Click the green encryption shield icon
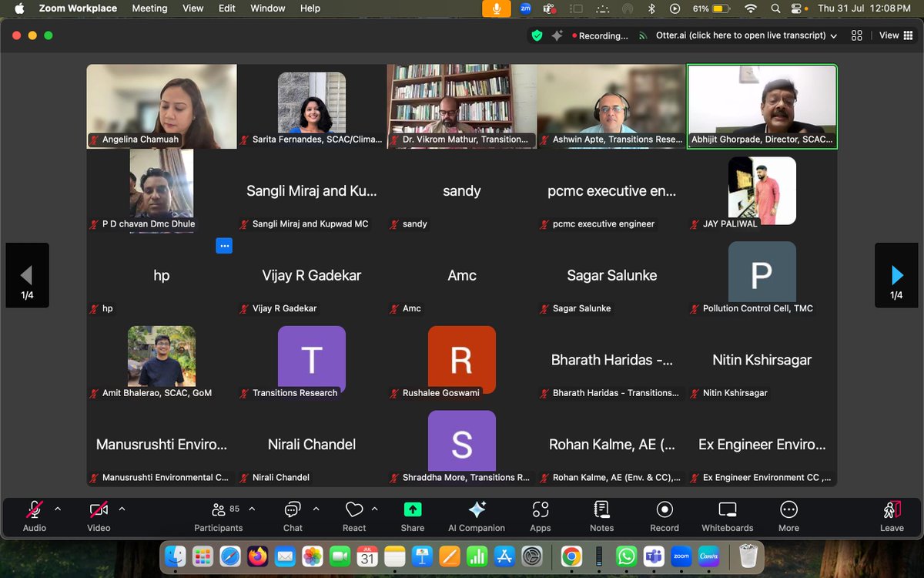The height and width of the screenshot is (578, 924). pyautogui.click(x=537, y=35)
